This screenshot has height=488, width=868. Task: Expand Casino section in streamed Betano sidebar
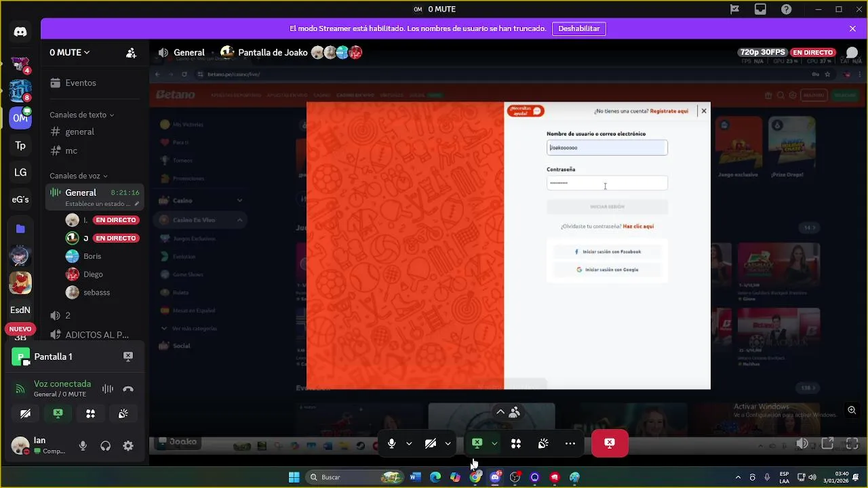coord(239,201)
